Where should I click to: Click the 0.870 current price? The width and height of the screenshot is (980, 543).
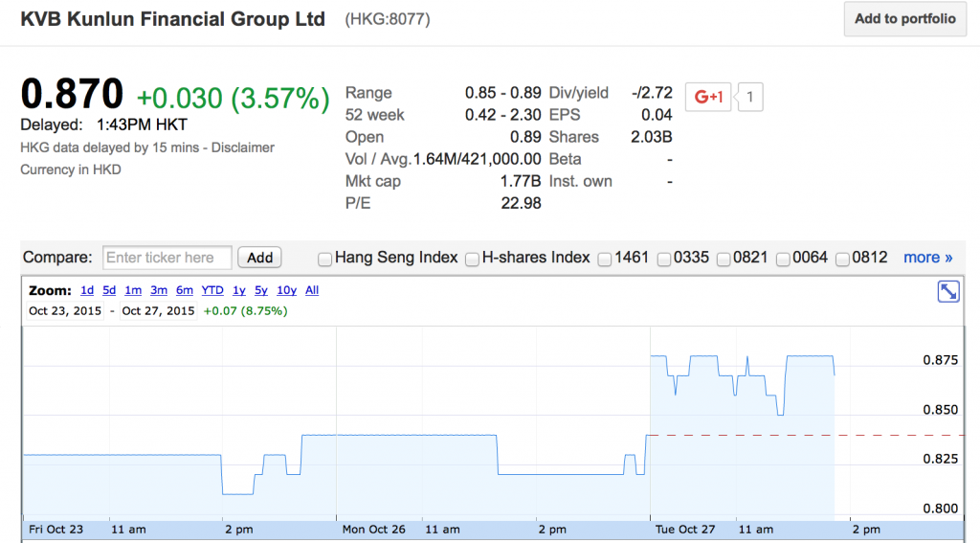[72, 94]
